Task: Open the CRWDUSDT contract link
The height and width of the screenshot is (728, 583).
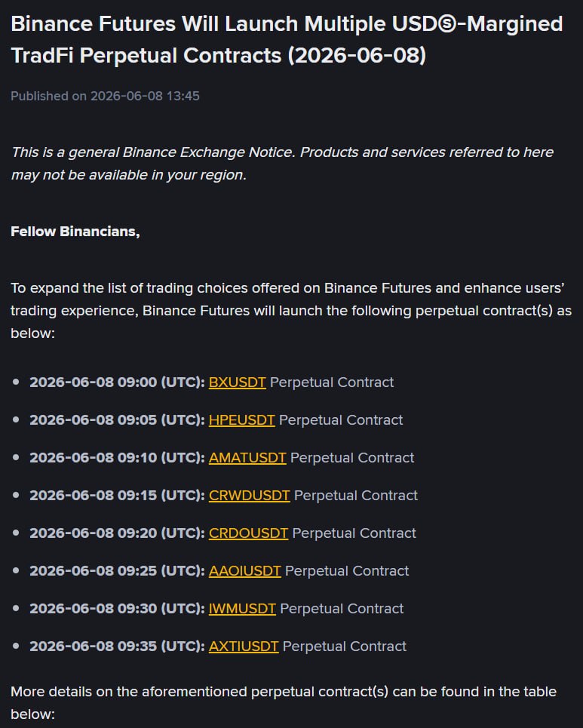Action: (249, 496)
